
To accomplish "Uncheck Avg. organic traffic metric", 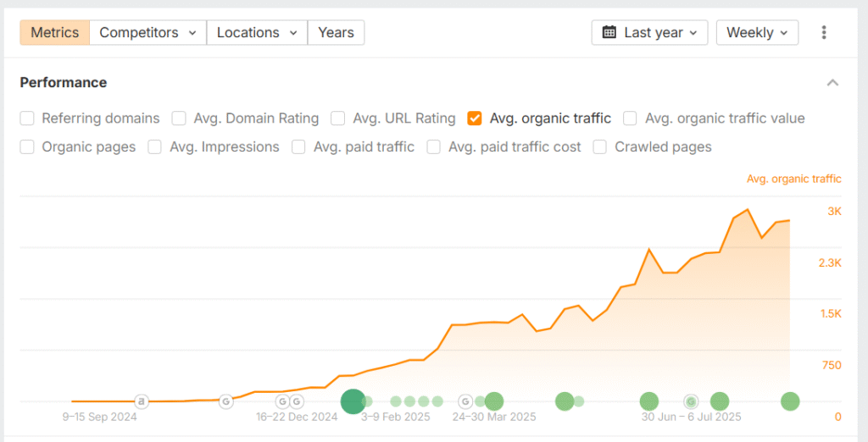I will coord(475,119).
